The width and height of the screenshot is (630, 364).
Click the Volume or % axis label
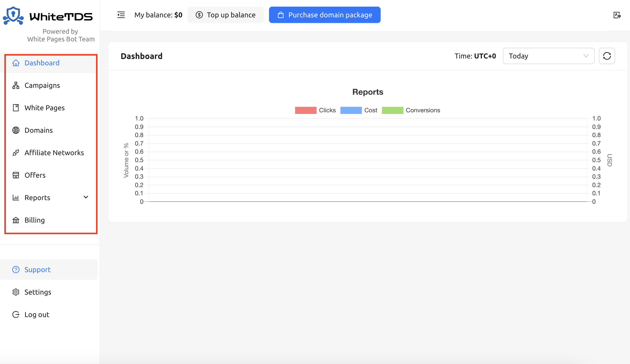click(126, 160)
